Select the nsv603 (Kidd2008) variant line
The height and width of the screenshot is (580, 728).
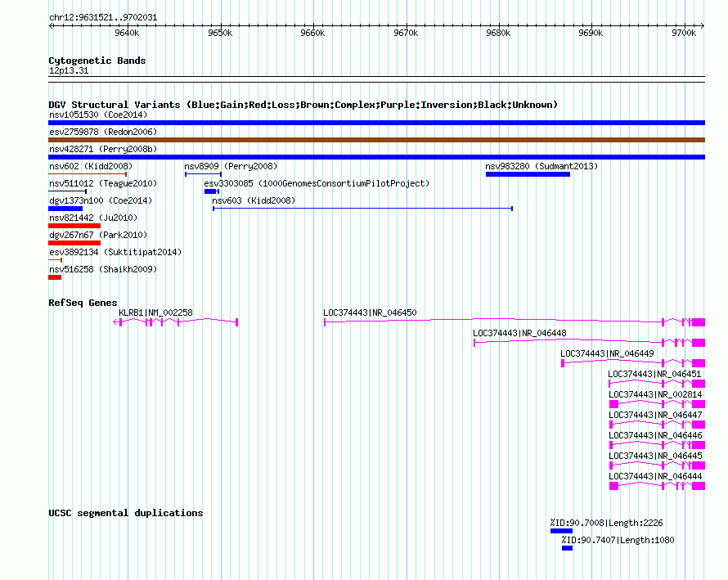362,209
